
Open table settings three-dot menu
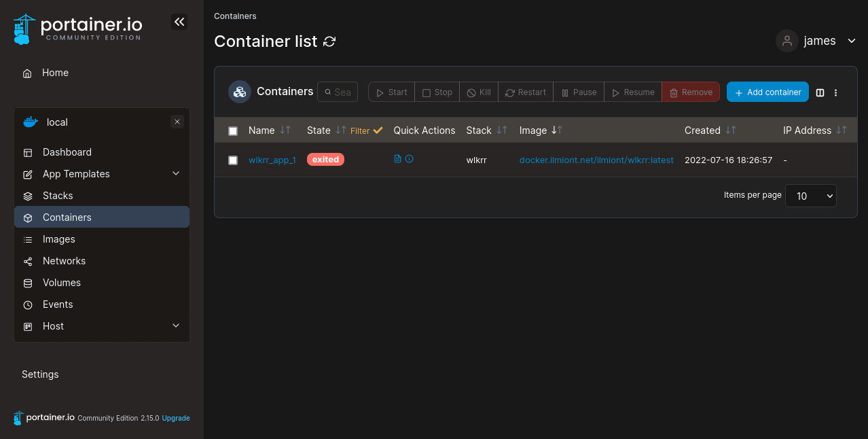click(836, 92)
